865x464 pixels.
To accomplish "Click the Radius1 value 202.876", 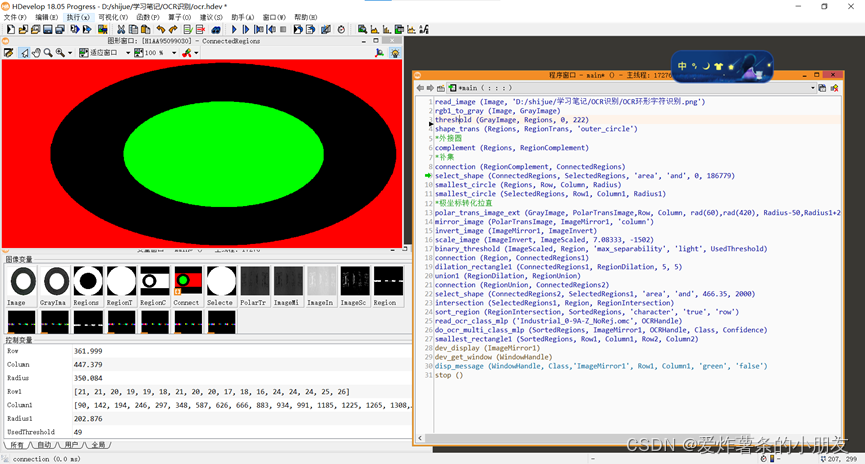I will (x=88, y=419).
